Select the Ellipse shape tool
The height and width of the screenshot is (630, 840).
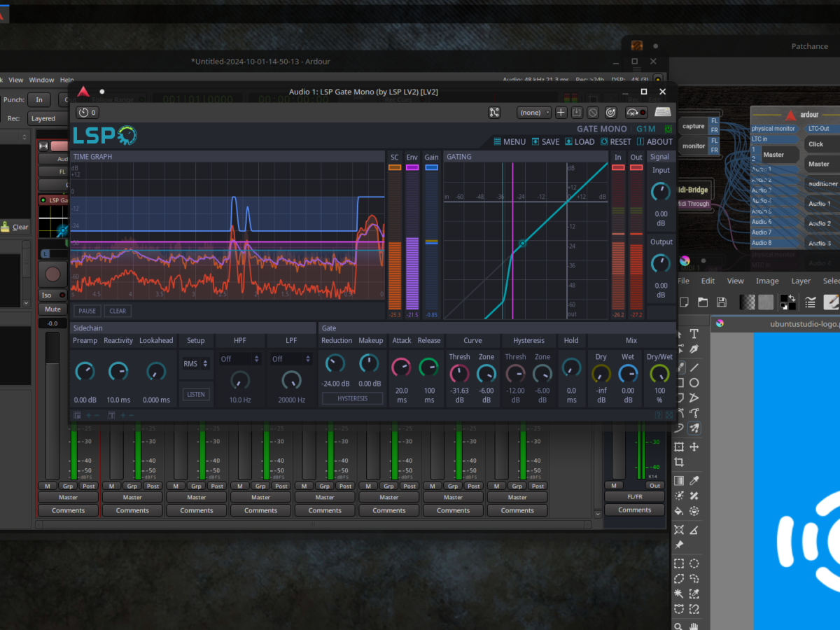click(694, 383)
